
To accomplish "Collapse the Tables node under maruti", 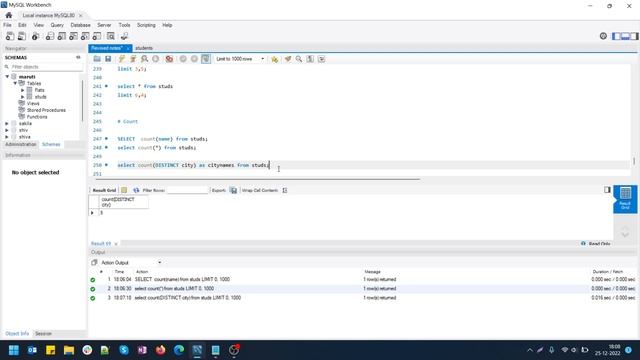I will [x=15, y=83].
